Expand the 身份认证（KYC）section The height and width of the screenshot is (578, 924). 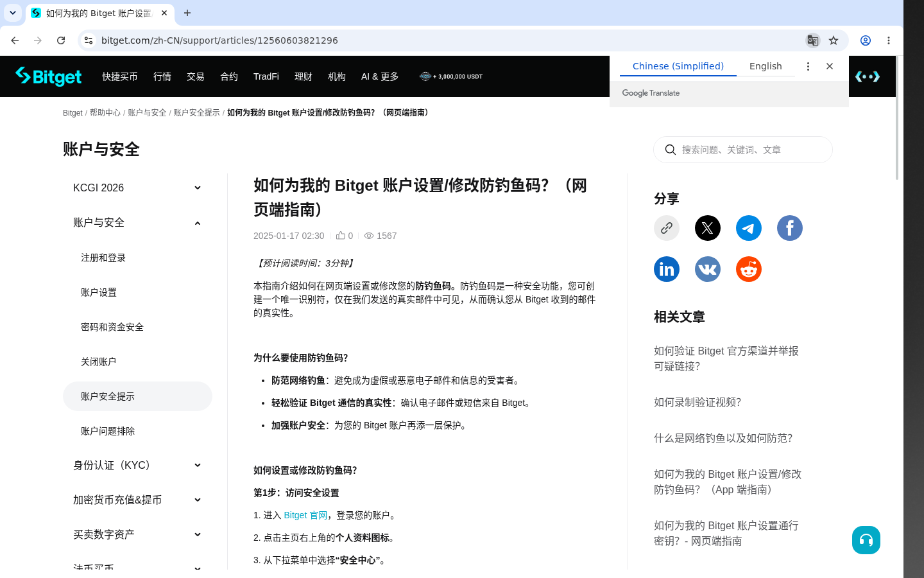coord(137,465)
